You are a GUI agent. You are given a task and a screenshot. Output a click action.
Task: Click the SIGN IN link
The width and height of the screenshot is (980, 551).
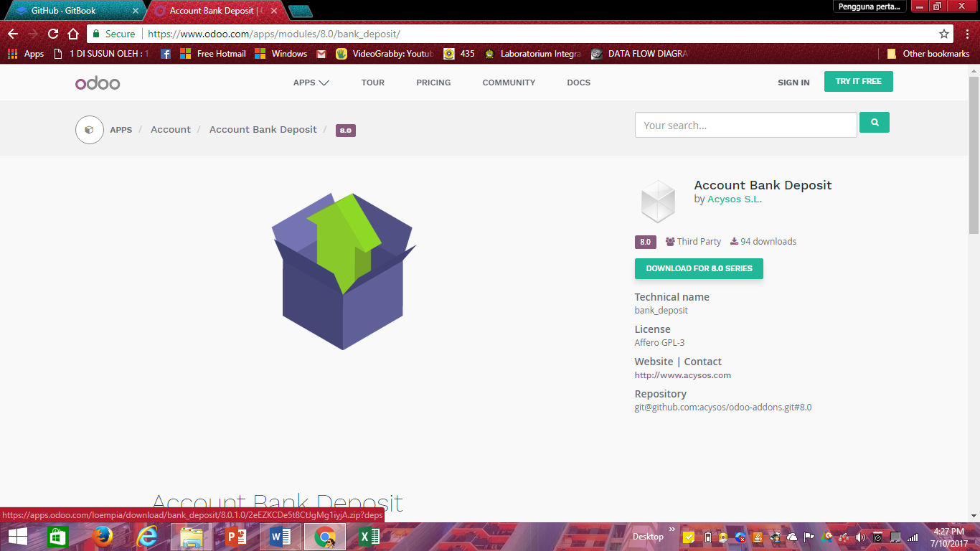(x=793, y=83)
